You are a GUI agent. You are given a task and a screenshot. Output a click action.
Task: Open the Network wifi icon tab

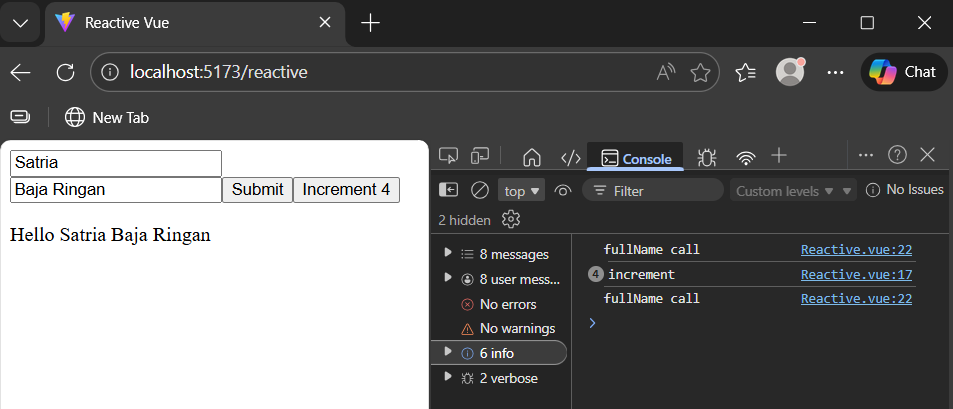tap(745, 157)
